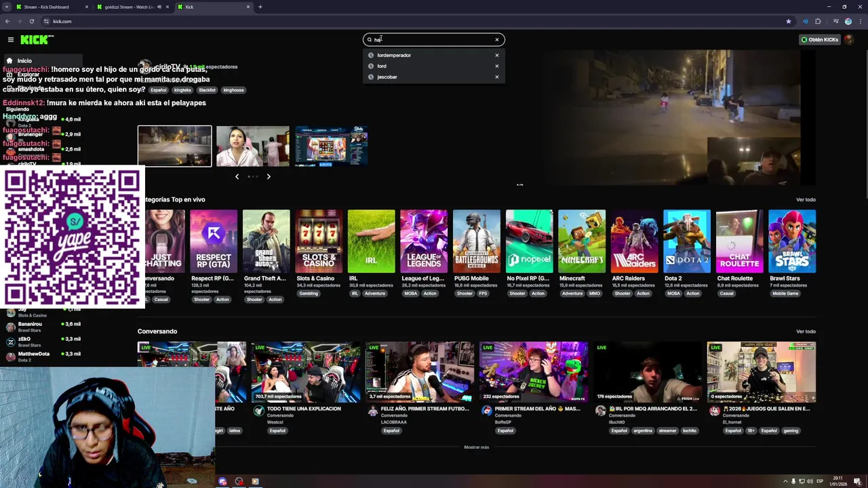Remove lord from search history
Image resolution: width=868 pixels, height=488 pixels.
coord(496,66)
